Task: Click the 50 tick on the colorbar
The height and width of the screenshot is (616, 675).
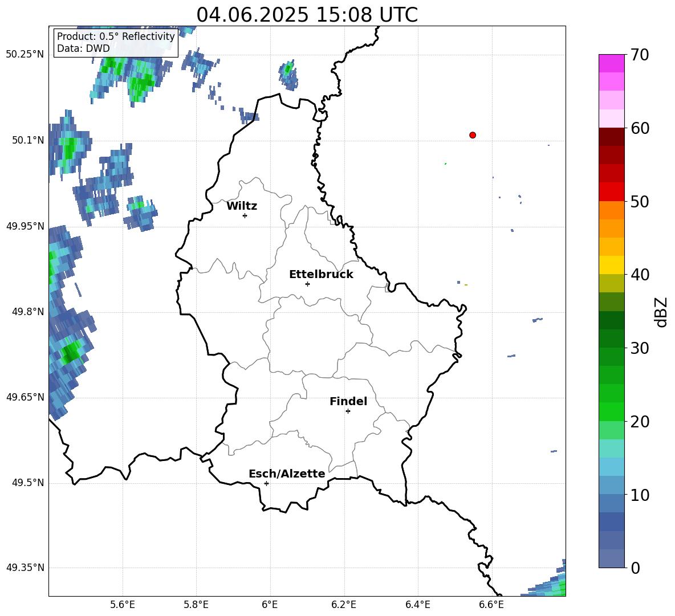Action: 639,202
